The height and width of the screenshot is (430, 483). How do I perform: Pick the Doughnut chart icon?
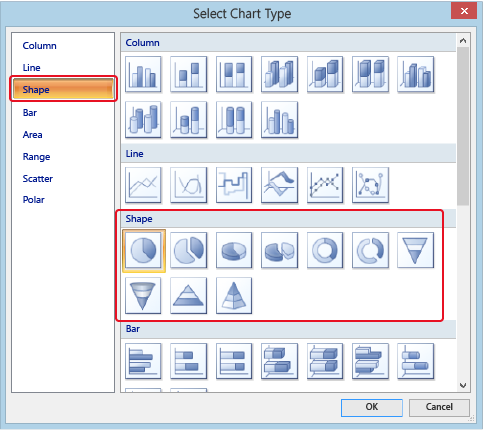(325, 251)
